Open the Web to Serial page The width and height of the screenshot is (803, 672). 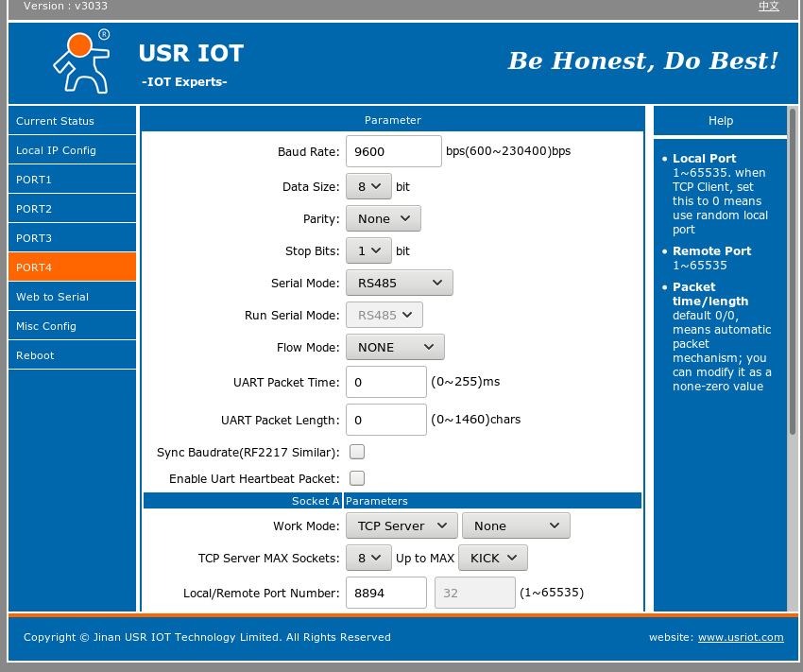point(72,297)
